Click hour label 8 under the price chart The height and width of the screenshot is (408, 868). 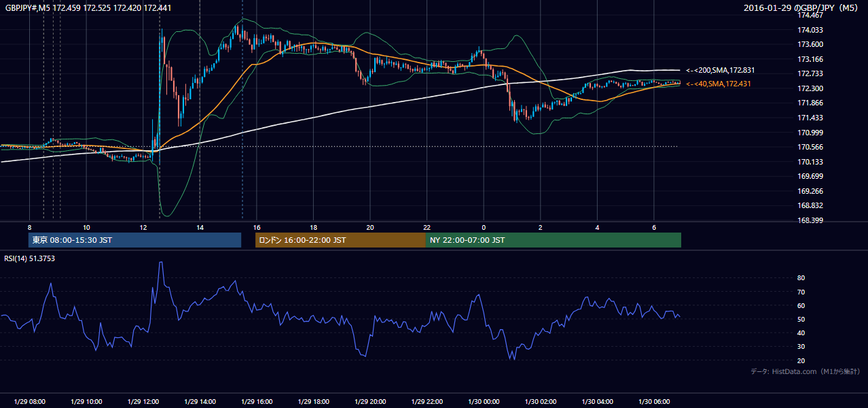coord(29,227)
